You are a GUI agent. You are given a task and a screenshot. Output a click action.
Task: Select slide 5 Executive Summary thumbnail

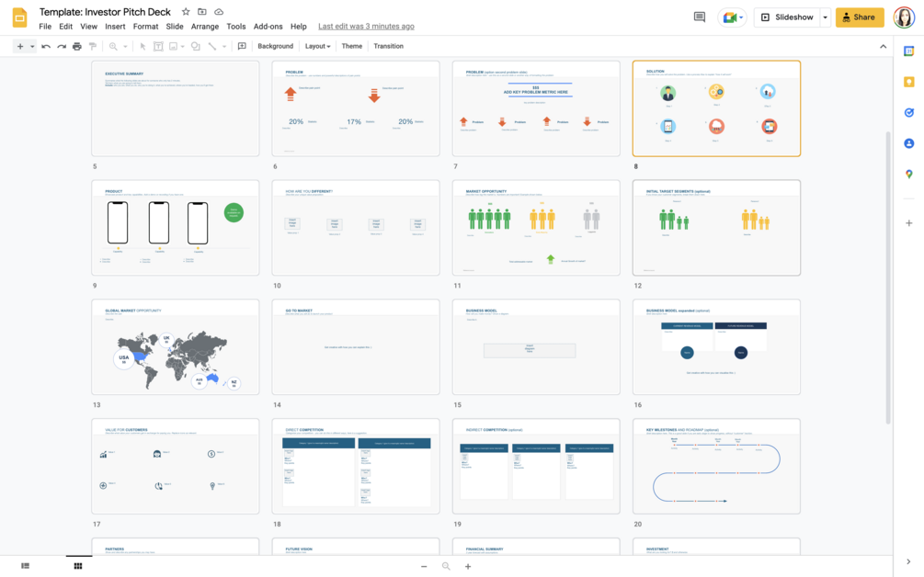(x=175, y=108)
